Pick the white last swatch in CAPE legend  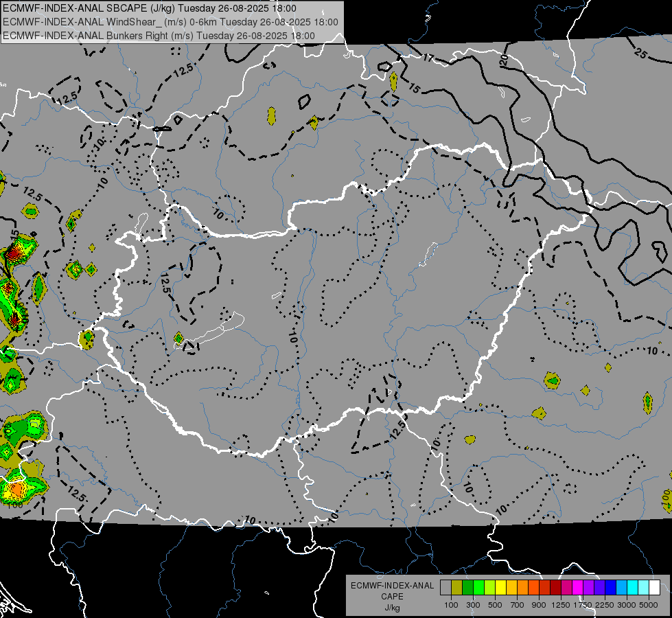(654, 588)
